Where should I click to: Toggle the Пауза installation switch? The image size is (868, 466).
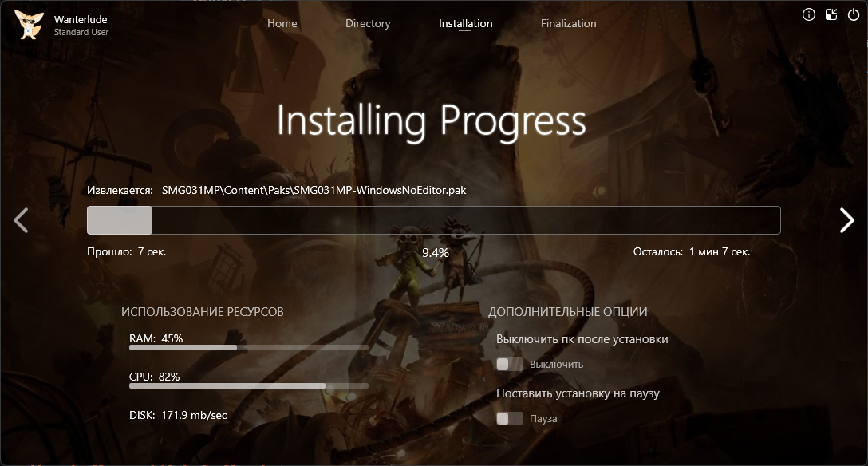pyautogui.click(x=509, y=418)
